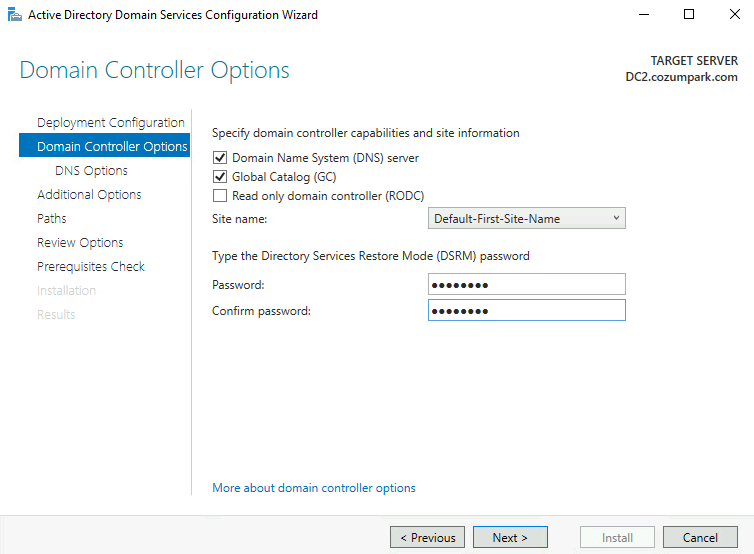This screenshot has width=754, height=554.
Task: Click the 'Password:' label
Action: [x=238, y=285]
